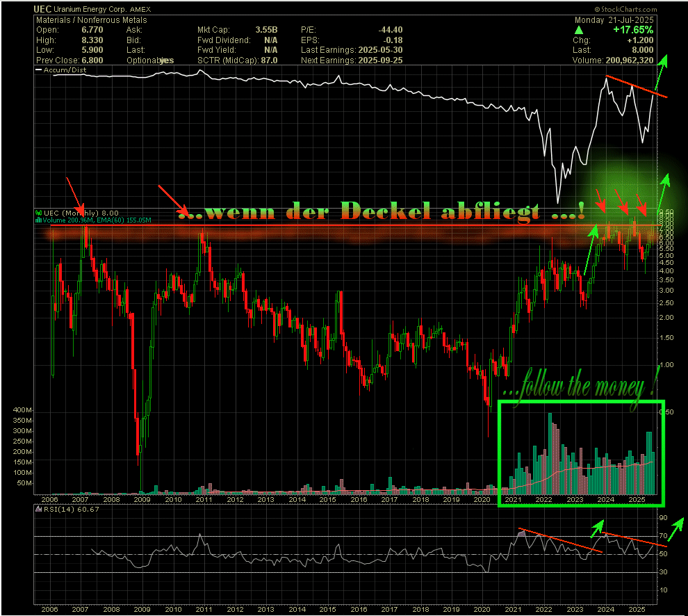This screenshot has height=616, width=688.
Task: Click the Low value 5.900
Action: (92, 50)
